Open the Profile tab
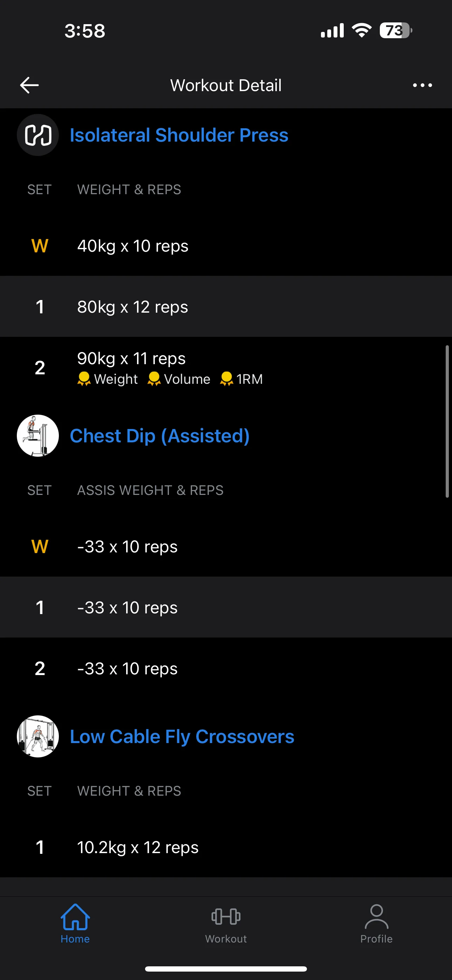 [x=376, y=923]
